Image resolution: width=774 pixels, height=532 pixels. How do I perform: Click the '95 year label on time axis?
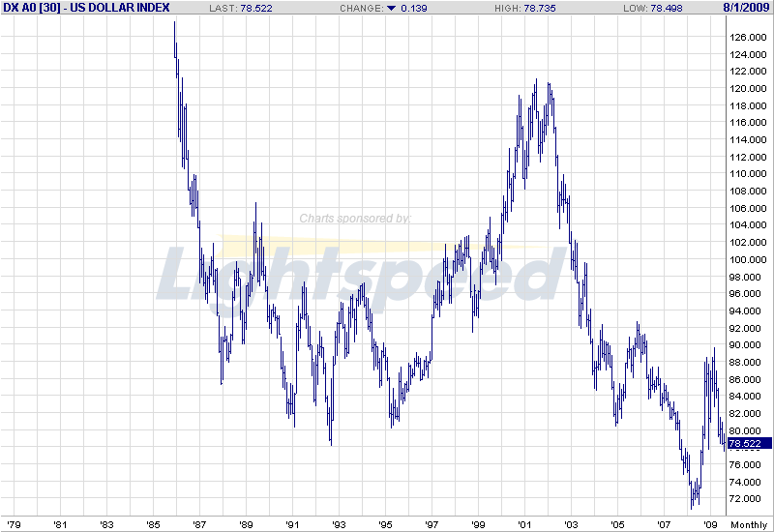pos(385,524)
